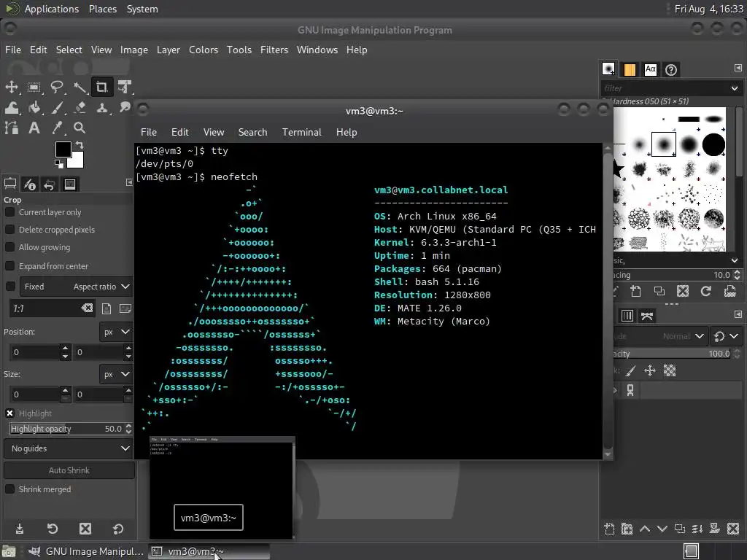This screenshot has height=560, width=747.
Task: Select the Warp Transform tool
Action: coord(12,108)
